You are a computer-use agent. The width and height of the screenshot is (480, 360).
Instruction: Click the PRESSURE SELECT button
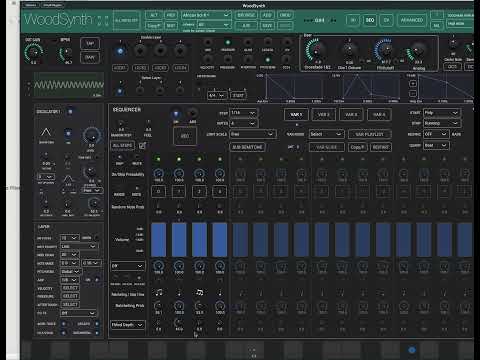coord(70,296)
